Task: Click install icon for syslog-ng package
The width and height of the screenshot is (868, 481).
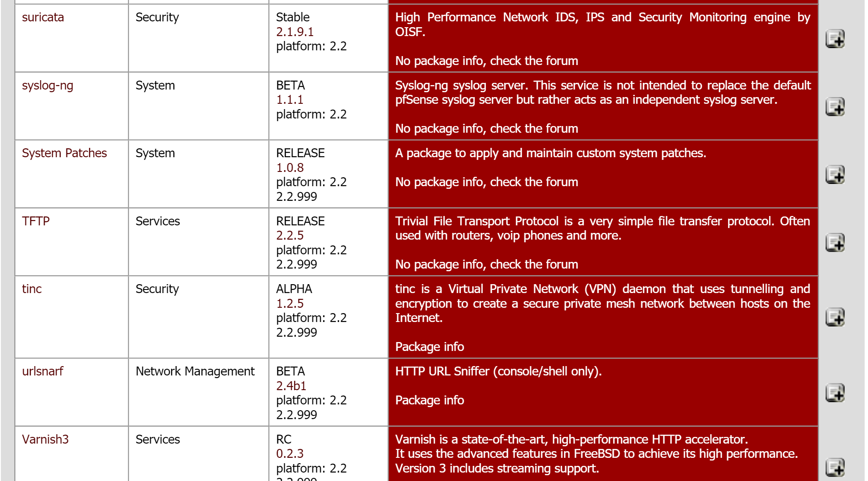Action: click(x=835, y=107)
